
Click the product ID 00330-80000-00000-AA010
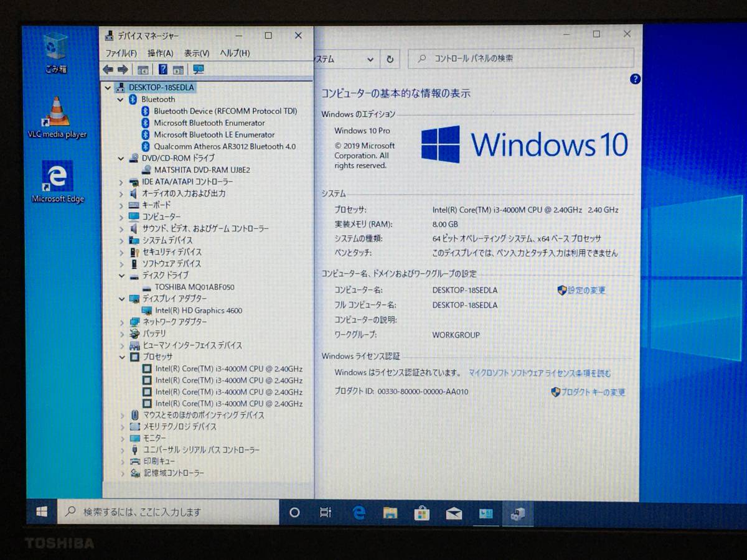coord(423,391)
